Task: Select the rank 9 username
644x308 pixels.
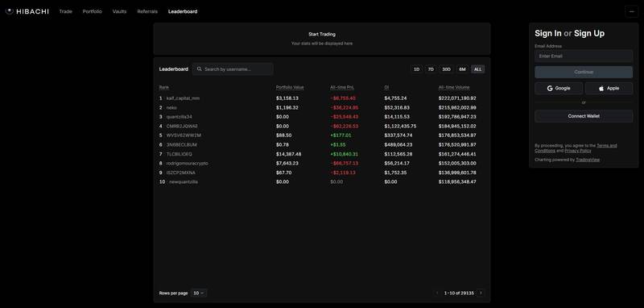Action: tap(180, 173)
